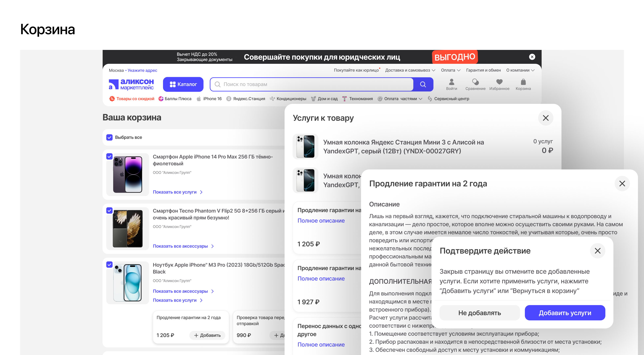Click the Войти profile icon
Image resolution: width=644 pixels, height=355 pixels.
click(x=451, y=82)
